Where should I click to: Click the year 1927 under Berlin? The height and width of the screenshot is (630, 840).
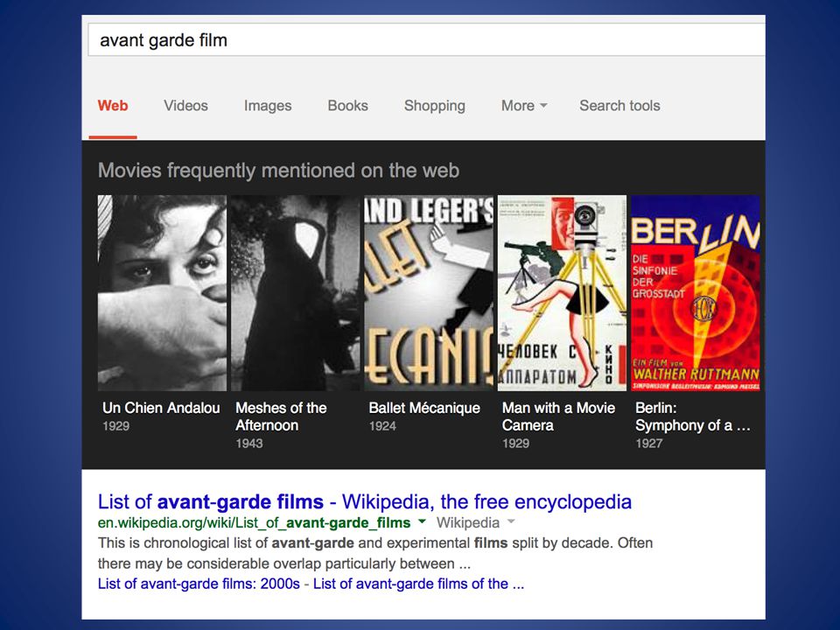pos(649,444)
